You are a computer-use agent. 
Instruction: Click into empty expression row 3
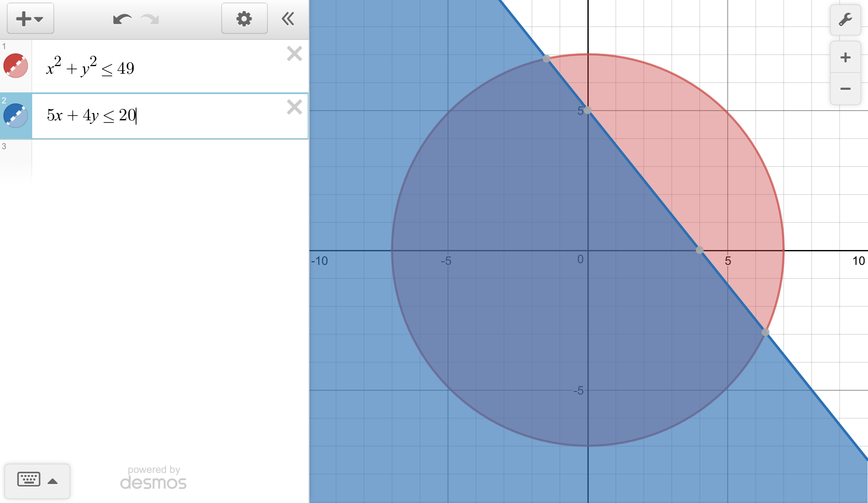(x=170, y=161)
